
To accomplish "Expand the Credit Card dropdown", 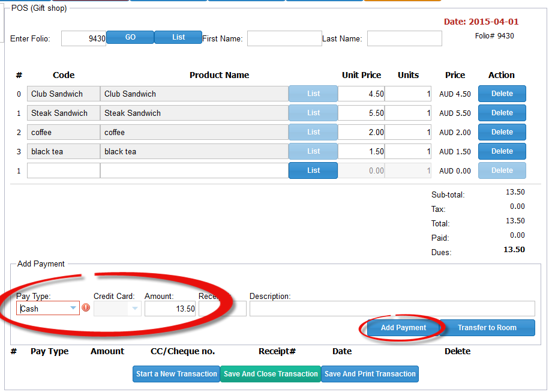I will pos(135,309).
